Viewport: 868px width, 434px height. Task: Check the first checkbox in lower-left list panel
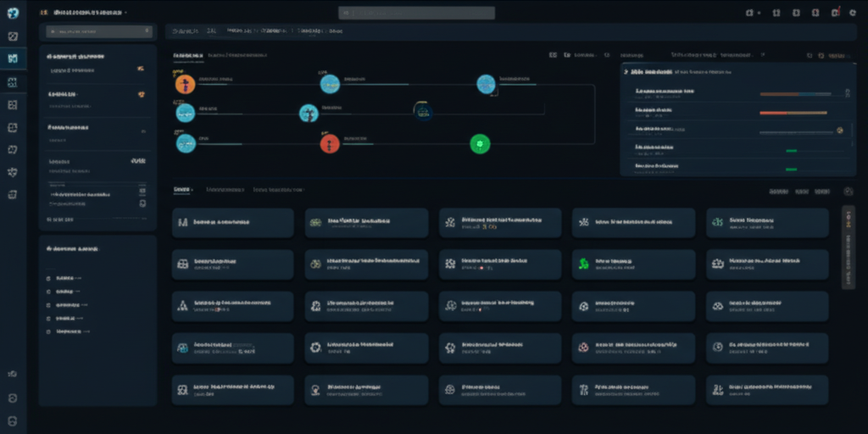pyautogui.click(x=47, y=277)
